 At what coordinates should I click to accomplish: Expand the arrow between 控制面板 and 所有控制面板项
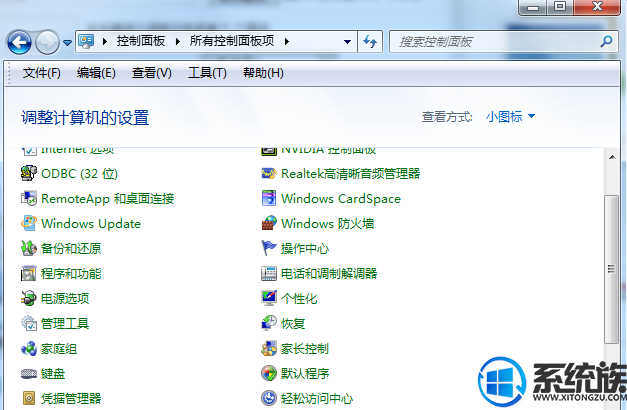(x=178, y=41)
